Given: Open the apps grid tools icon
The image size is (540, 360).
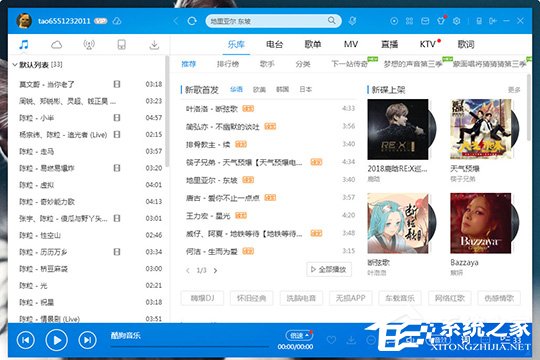Looking at the screenshot, I should click(x=409, y=21).
